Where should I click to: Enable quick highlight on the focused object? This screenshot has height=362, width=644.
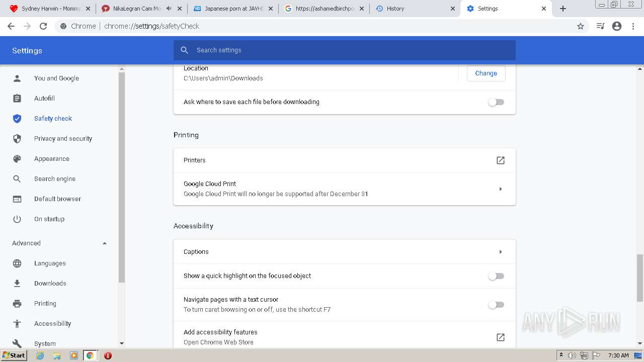coord(496,276)
